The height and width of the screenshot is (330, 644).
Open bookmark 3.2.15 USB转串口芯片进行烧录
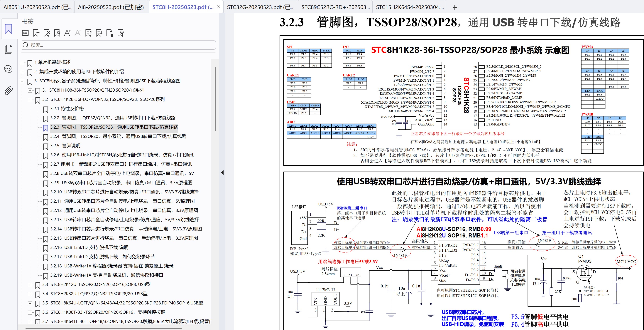click(124, 238)
